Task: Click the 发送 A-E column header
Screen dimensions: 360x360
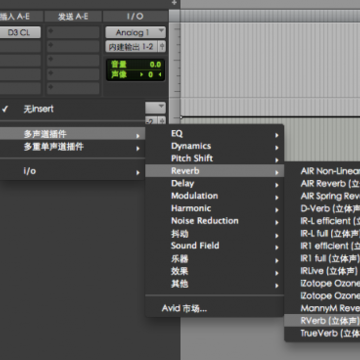Action: coord(73,17)
